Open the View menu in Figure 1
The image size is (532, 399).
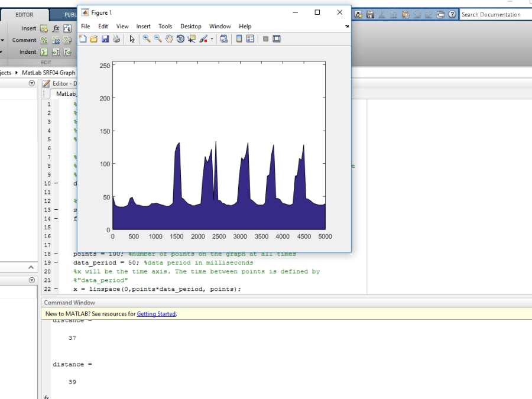click(x=122, y=26)
